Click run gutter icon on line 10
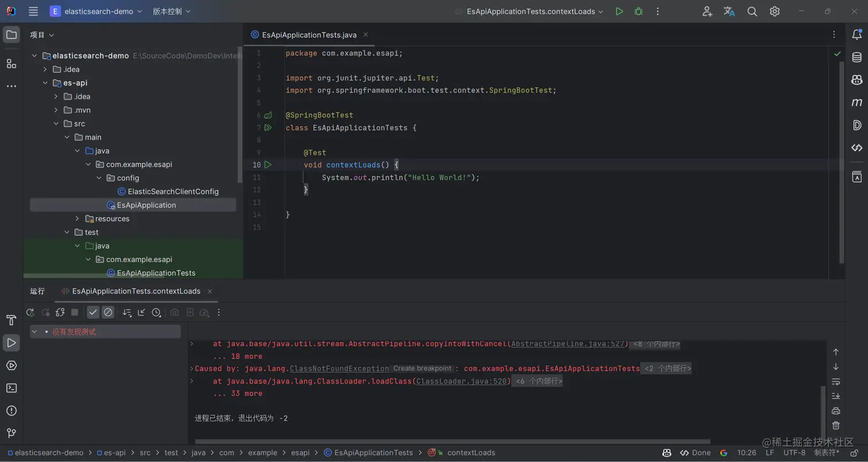This screenshot has width=868, height=462. pyautogui.click(x=268, y=165)
